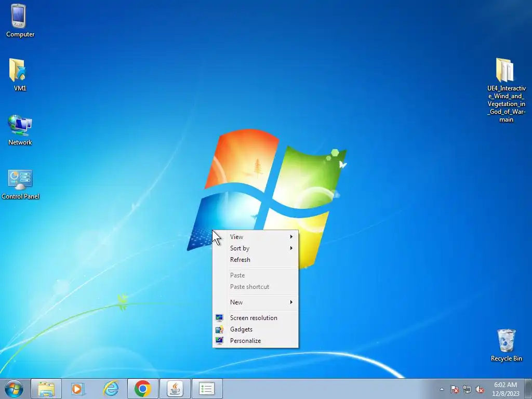532x399 pixels.
Task: Launch Internet Explorer from taskbar
Action: point(111,389)
